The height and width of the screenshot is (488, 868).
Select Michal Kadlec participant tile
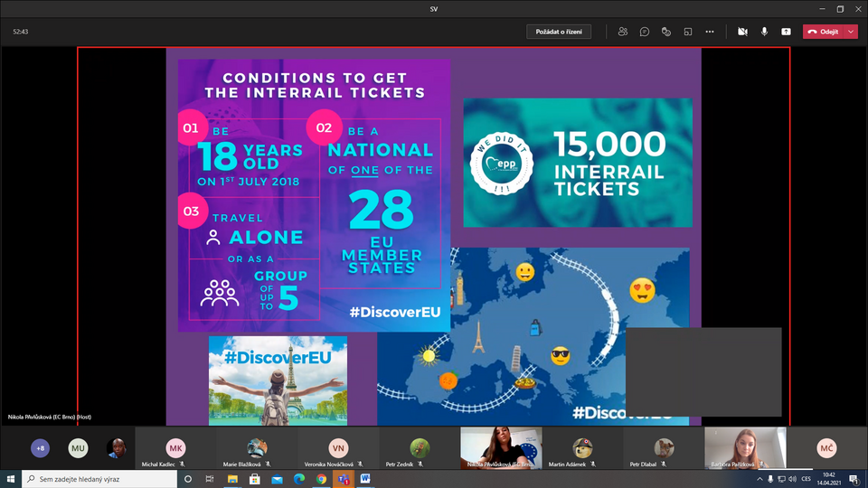pos(175,448)
